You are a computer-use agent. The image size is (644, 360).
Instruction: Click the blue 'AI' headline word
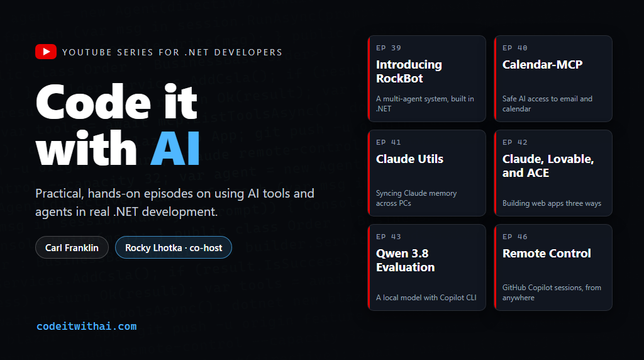pyautogui.click(x=175, y=148)
